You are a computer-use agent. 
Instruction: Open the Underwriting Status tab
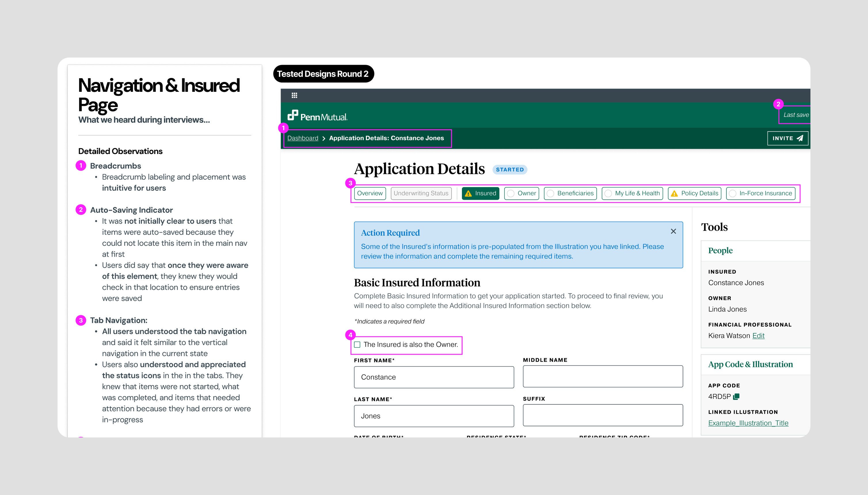[x=421, y=193]
